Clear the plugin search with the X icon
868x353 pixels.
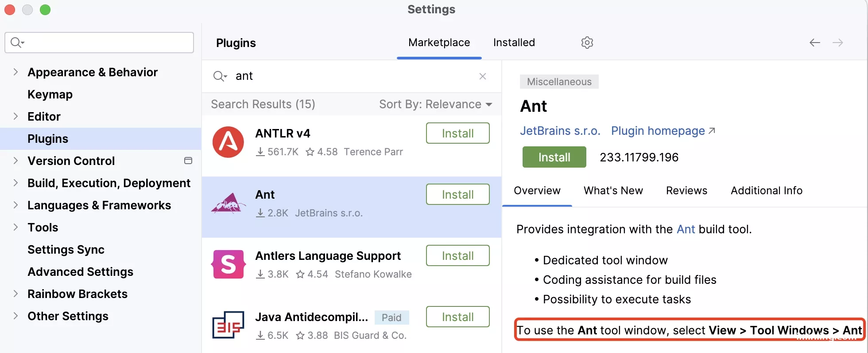(x=483, y=76)
